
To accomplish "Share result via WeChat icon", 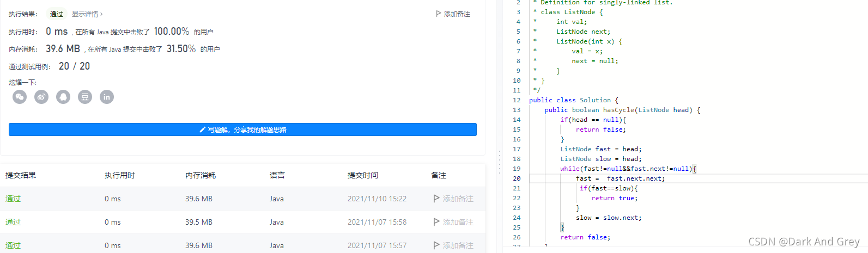I will point(20,97).
